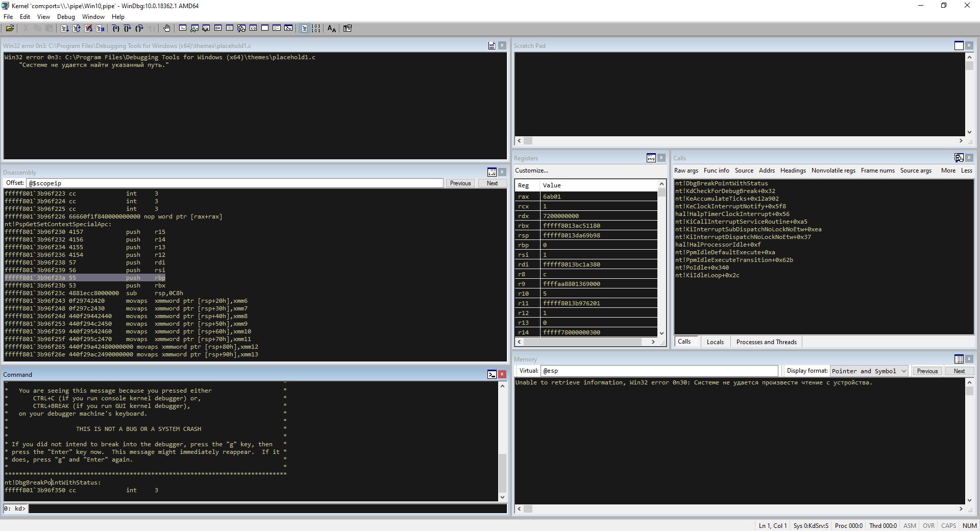
Task: Click Customize... in the Registers panel
Action: 531,171
